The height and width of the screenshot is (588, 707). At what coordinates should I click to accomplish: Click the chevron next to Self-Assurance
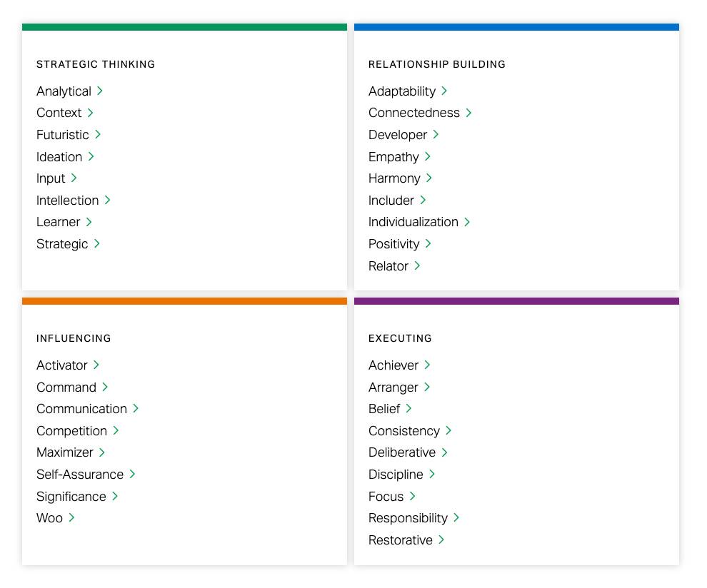click(x=132, y=475)
